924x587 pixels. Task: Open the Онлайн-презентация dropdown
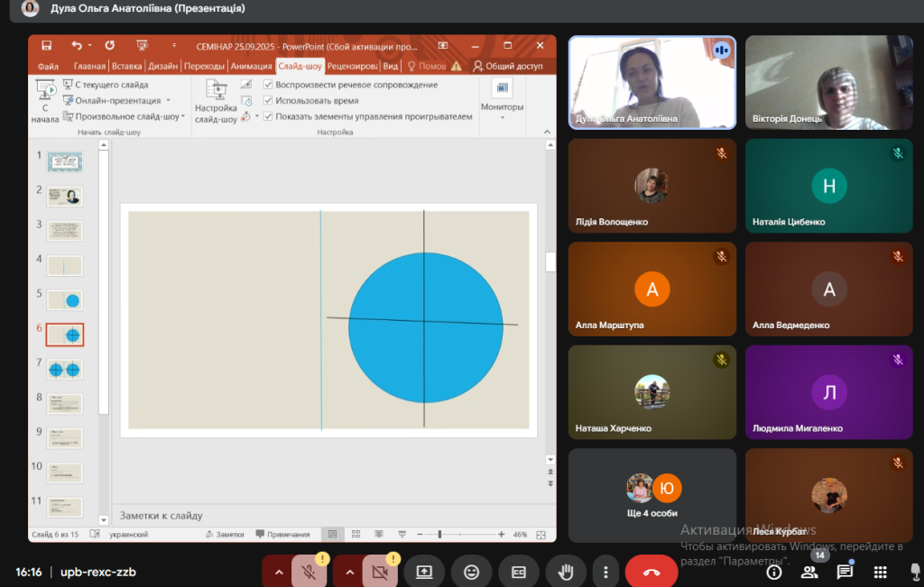[168, 101]
